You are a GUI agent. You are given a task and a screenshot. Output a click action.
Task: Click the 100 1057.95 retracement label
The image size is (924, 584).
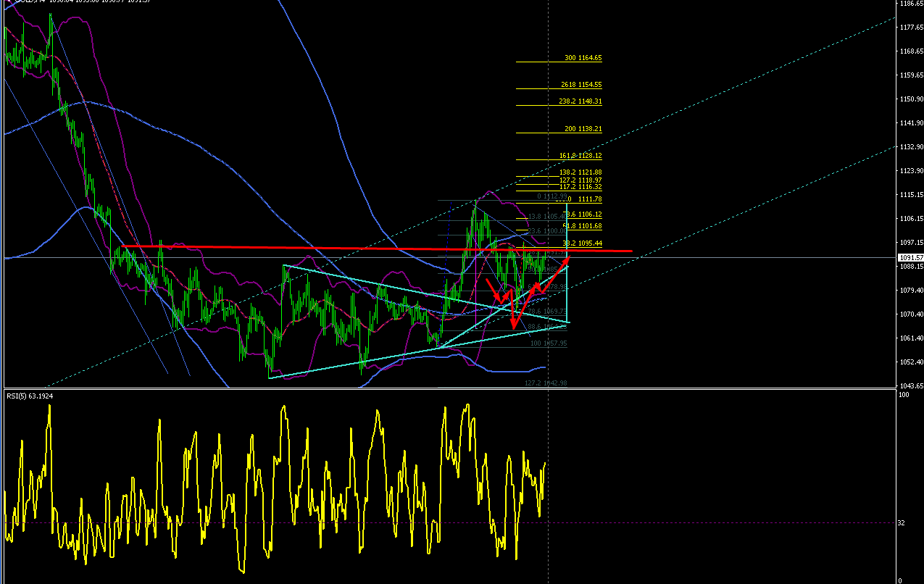(549, 343)
